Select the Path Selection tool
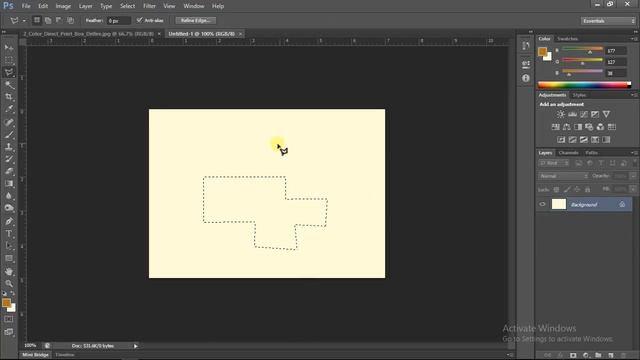This screenshot has width=640, height=360. [x=9, y=246]
